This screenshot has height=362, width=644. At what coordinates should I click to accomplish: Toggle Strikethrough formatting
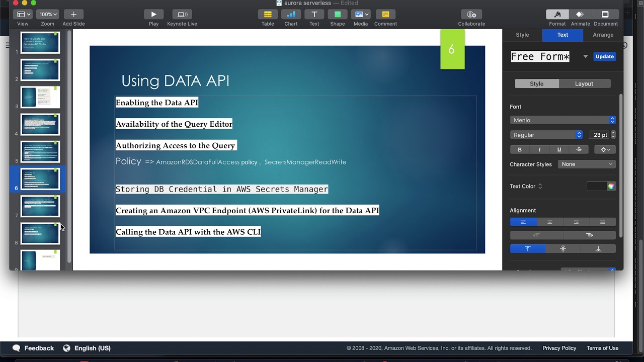click(x=579, y=150)
